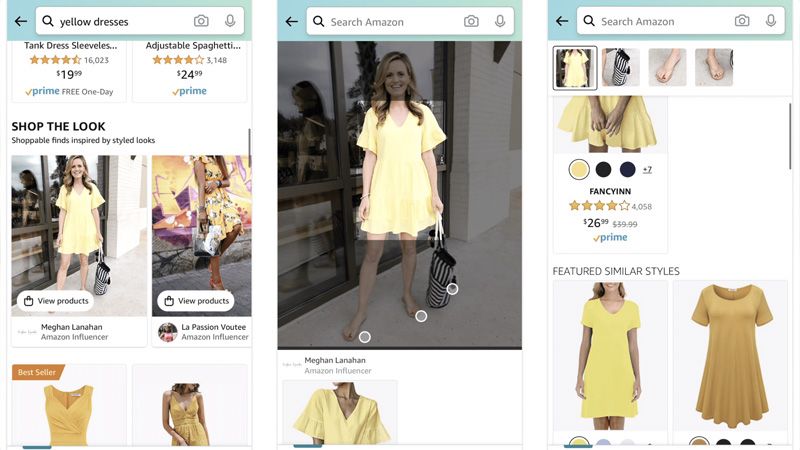This screenshot has height=450, width=800.
Task: Go back from the FANCYINN product screen
Action: (562, 21)
